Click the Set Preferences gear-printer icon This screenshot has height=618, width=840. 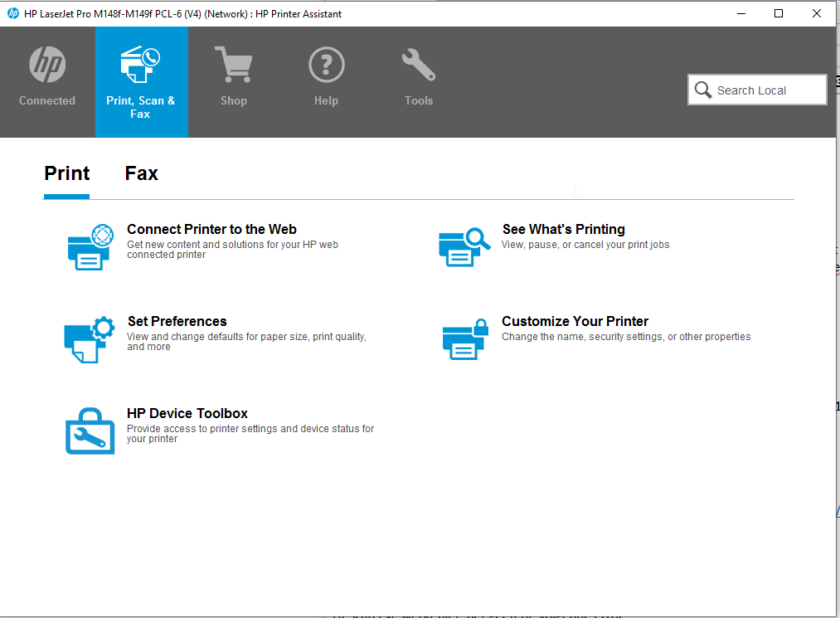(x=89, y=339)
